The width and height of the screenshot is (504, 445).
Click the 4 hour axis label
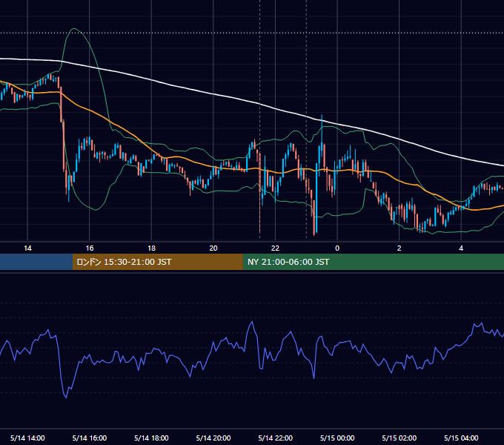[461, 248]
